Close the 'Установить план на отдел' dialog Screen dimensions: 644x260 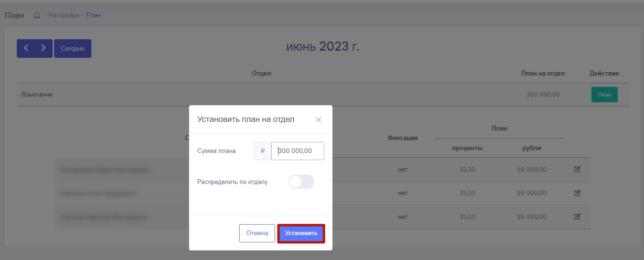tap(318, 120)
